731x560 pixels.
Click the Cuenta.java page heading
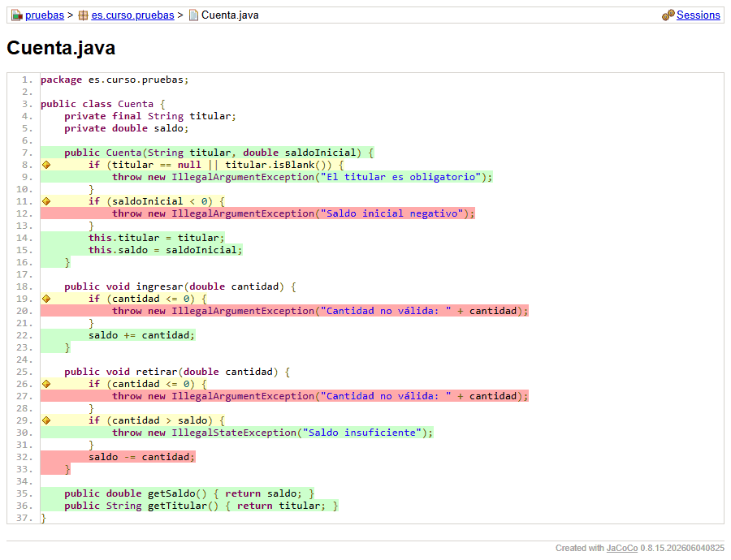tap(61, 48)
